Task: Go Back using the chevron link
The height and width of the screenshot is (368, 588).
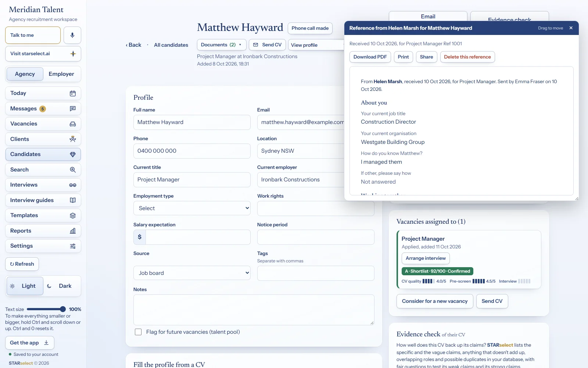Action: click(x=133, y=45)
